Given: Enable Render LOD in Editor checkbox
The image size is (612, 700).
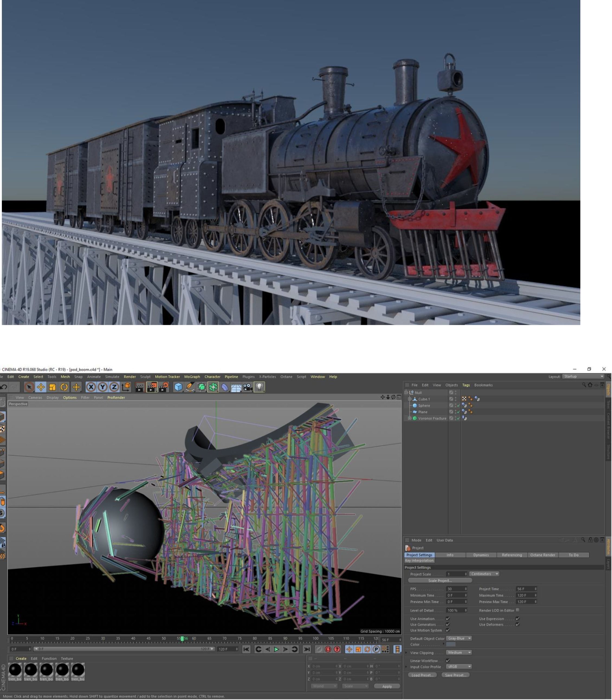Looking at the screenshot, I should (518, 610).
